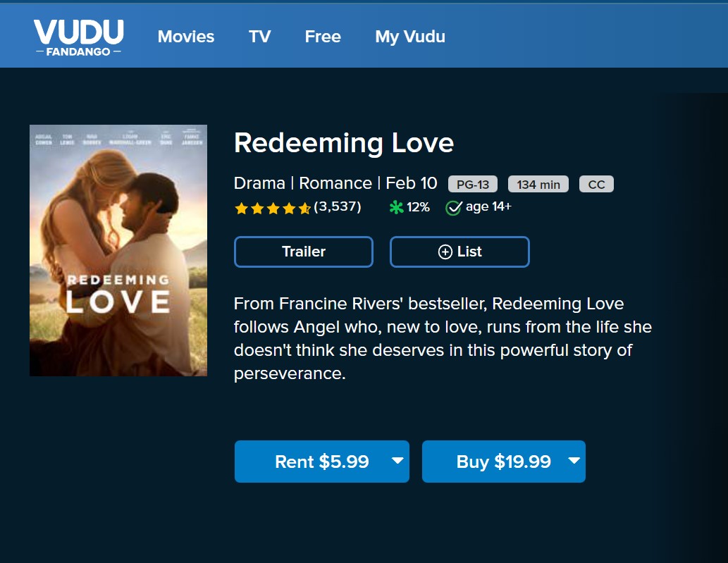Expand the Rent options dropdown arrow
The height and width of the screenshot is (563, 728).
coord(397,461)
